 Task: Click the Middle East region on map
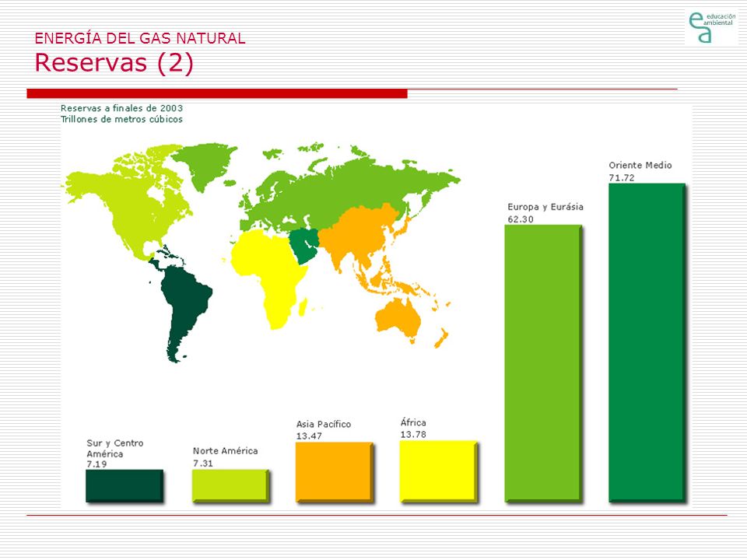click(x=304, y=243)
